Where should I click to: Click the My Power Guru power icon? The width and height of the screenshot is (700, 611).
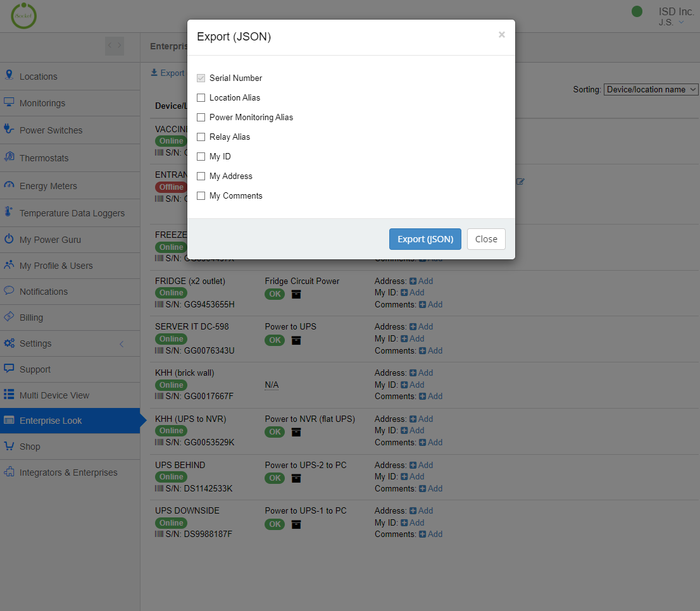tap(9, 238)
